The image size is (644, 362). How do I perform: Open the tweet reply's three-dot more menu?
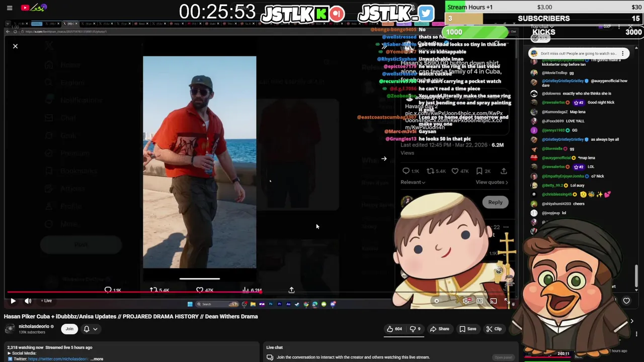click(506, 227)
